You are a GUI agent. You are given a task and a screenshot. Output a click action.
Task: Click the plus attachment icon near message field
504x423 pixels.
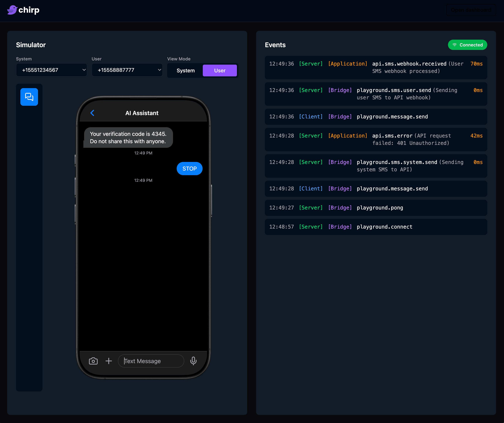click(x=109, y=361)
